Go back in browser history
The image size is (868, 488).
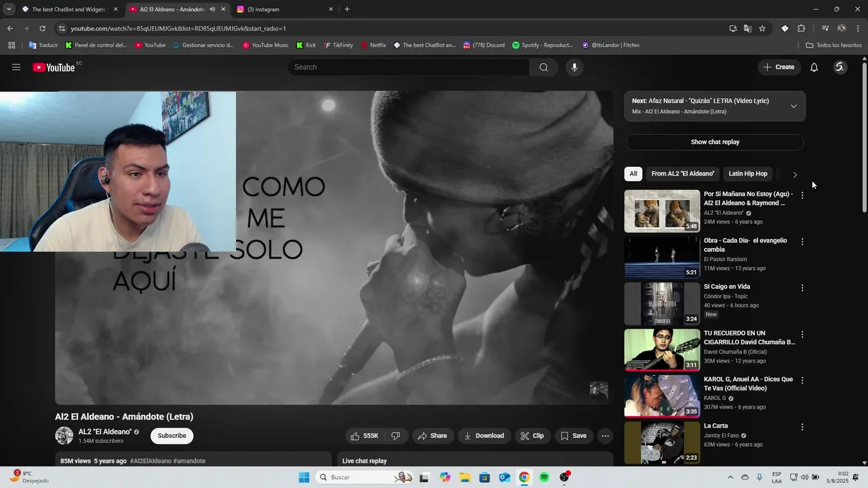[9, 28]
